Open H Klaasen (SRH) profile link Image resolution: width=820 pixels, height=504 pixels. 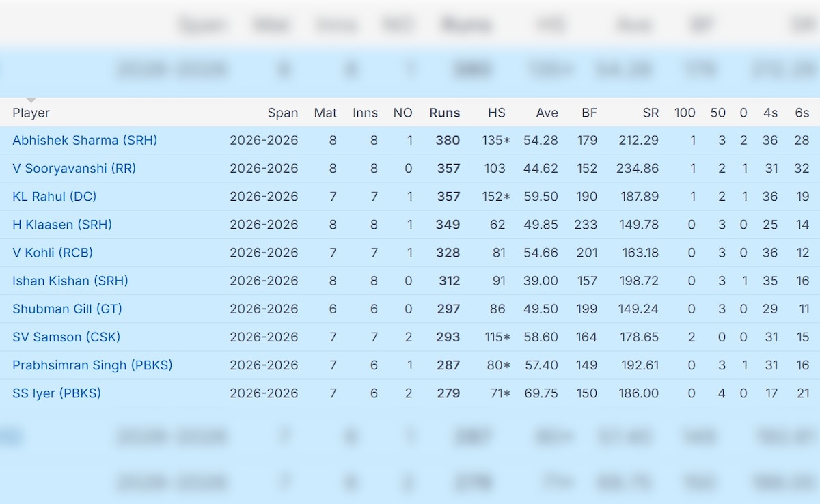tap(62, 225)
